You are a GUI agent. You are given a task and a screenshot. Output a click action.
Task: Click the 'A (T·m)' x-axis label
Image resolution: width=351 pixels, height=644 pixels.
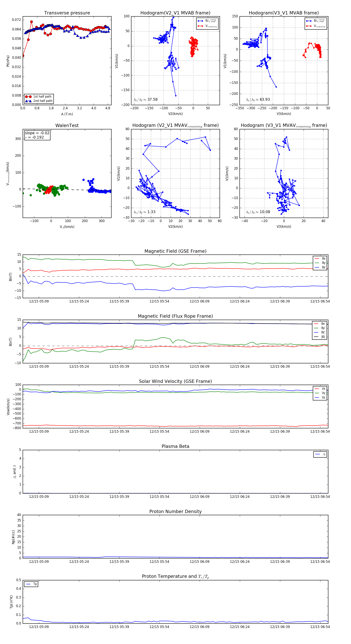pos(67,114)
